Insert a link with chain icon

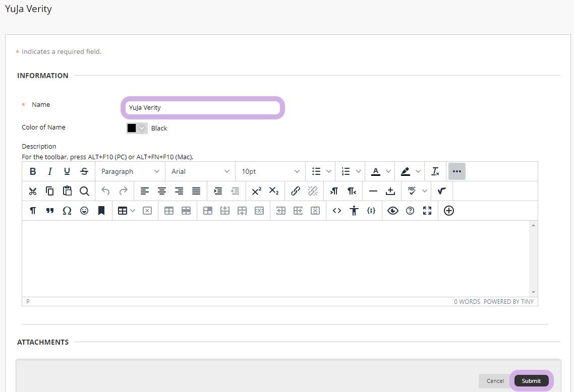click(296, 191)
